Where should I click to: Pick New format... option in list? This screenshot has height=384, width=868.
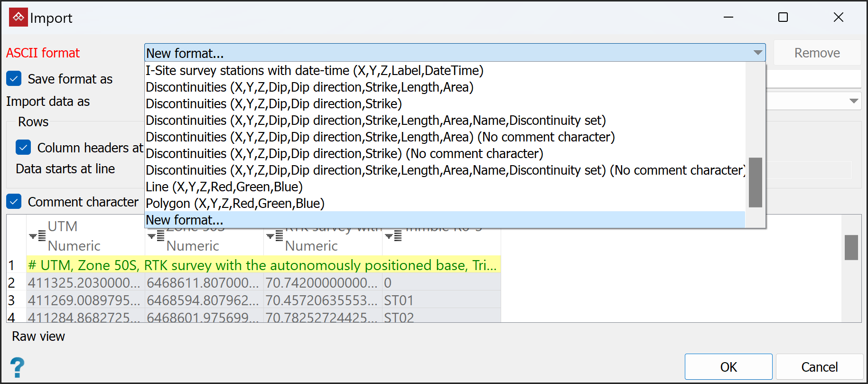coord(184,220)
